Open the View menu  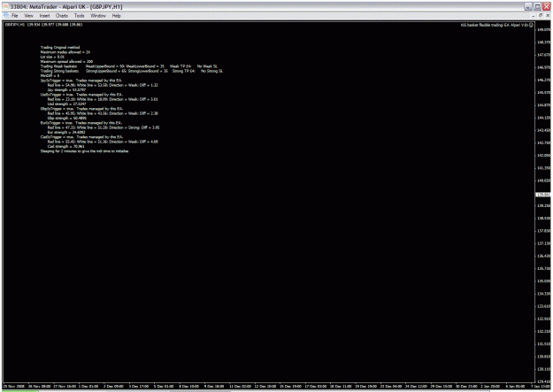point(28,16)
